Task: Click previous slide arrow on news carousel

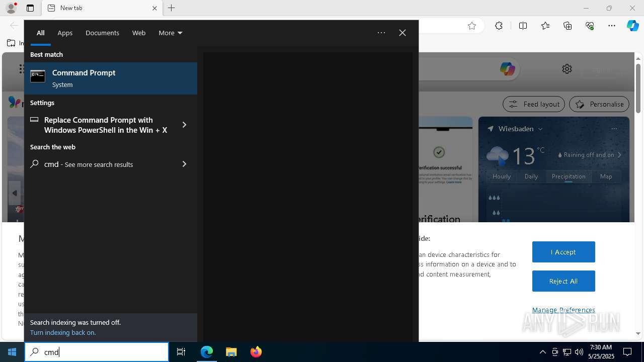Action: (14, 193)
